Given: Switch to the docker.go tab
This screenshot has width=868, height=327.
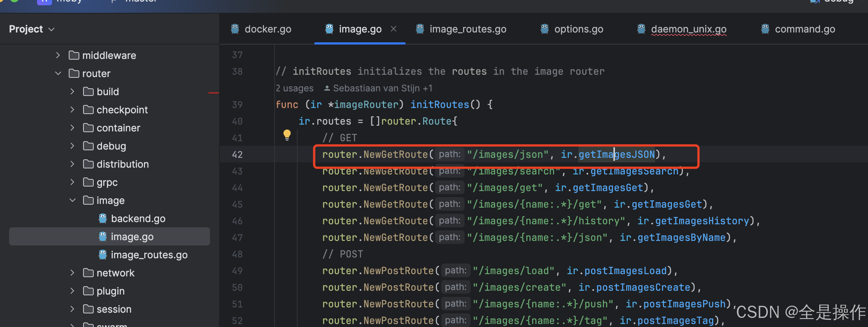Looking at the screenshot, I should (261, 29).
